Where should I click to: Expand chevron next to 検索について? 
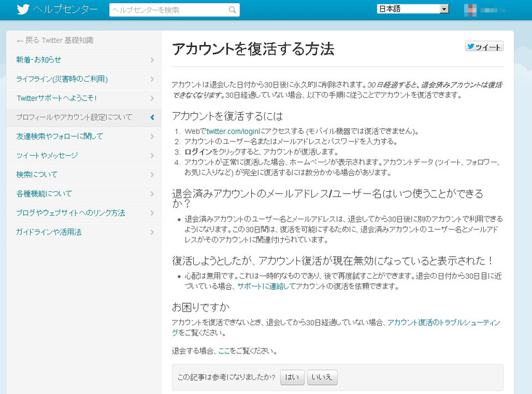click(152, 174)
